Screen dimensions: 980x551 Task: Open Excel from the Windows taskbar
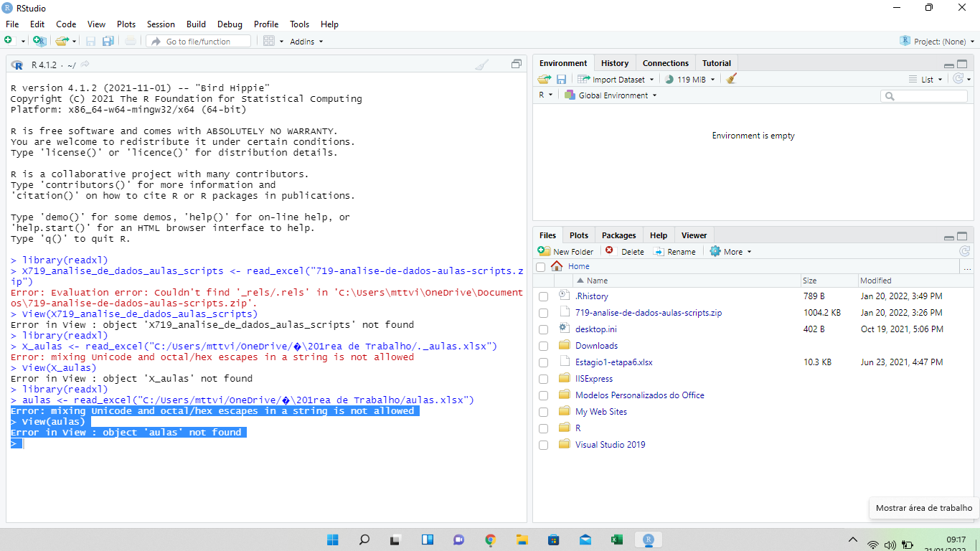click(616, 540)
